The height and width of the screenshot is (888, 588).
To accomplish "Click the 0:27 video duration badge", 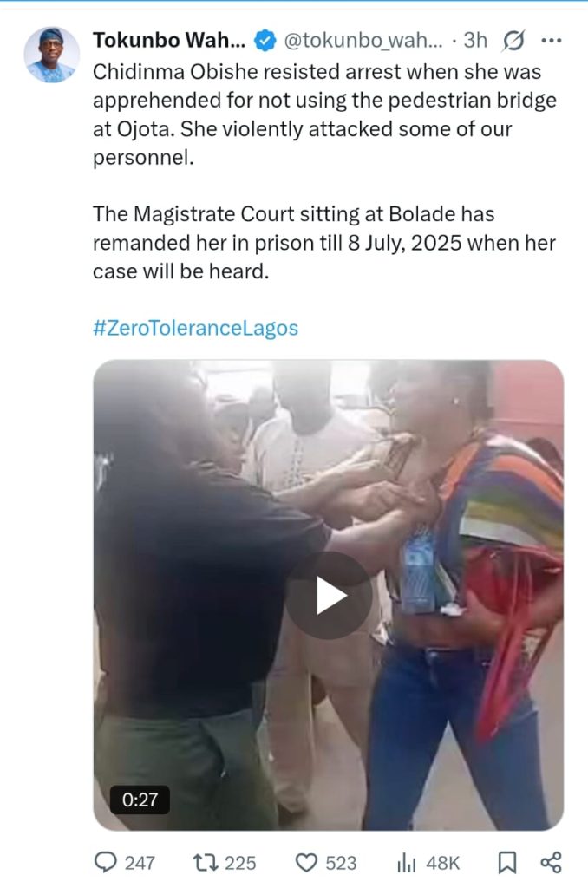I will coord(140,800).
